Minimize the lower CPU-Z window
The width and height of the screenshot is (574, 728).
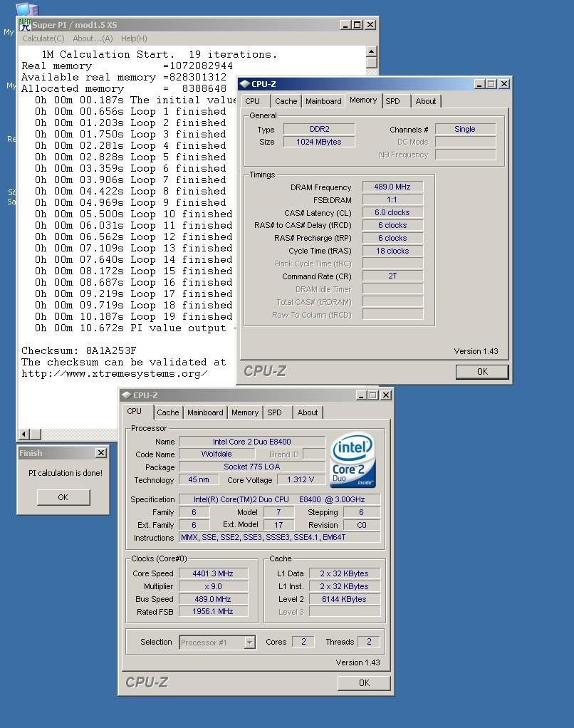[x=361, y=395]
